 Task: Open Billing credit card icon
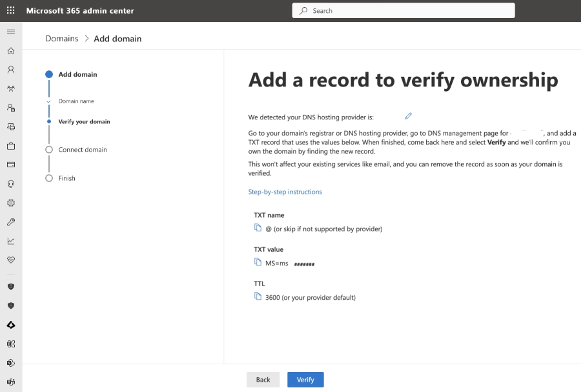coord(11,165)
